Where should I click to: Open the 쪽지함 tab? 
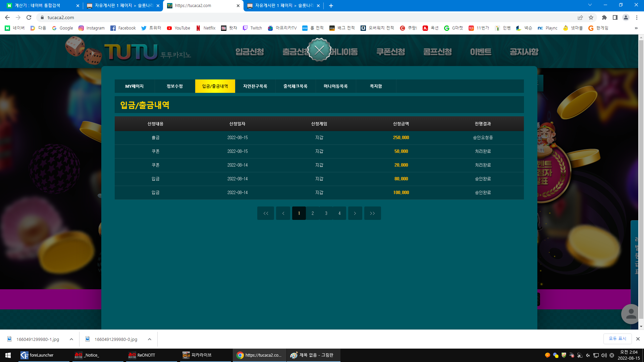[x=376, y=86]
